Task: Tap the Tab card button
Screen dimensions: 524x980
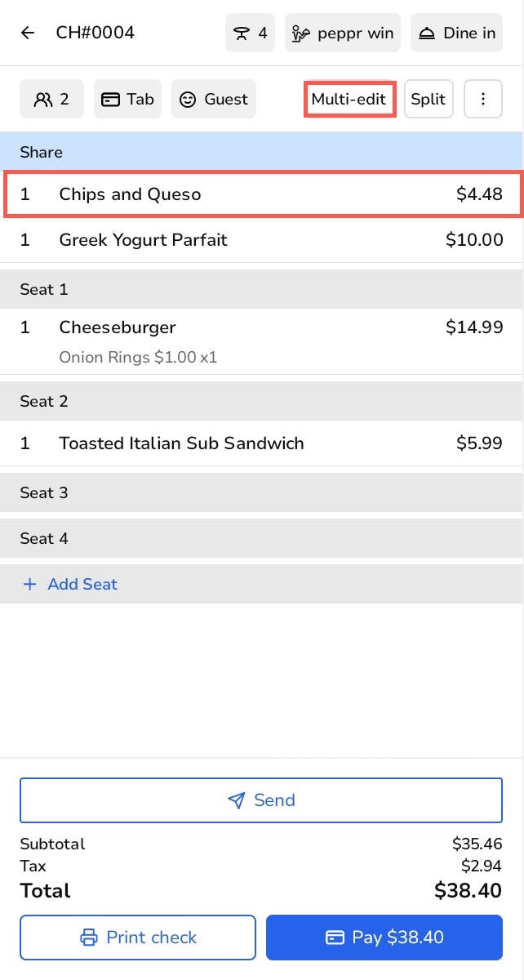Action: (x=127, y=100)
